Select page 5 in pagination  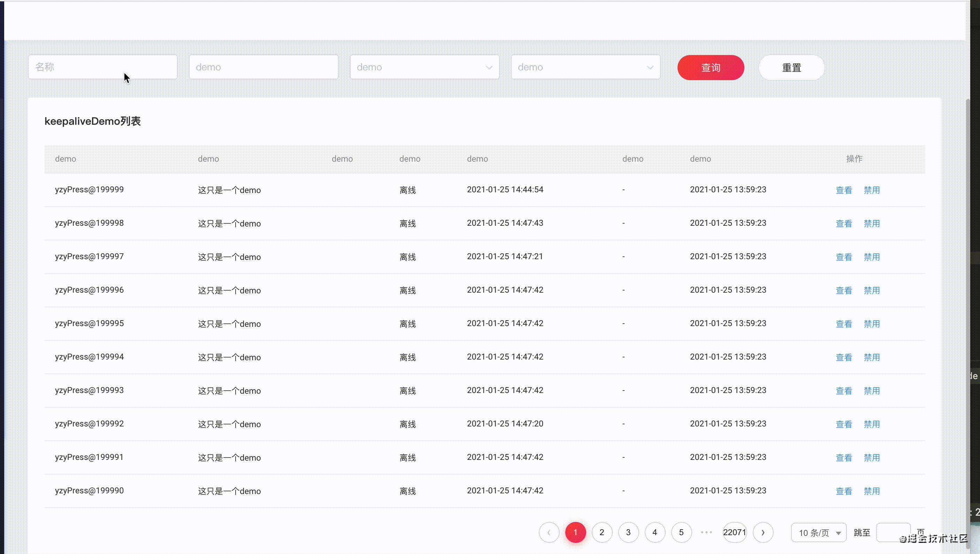681,532
